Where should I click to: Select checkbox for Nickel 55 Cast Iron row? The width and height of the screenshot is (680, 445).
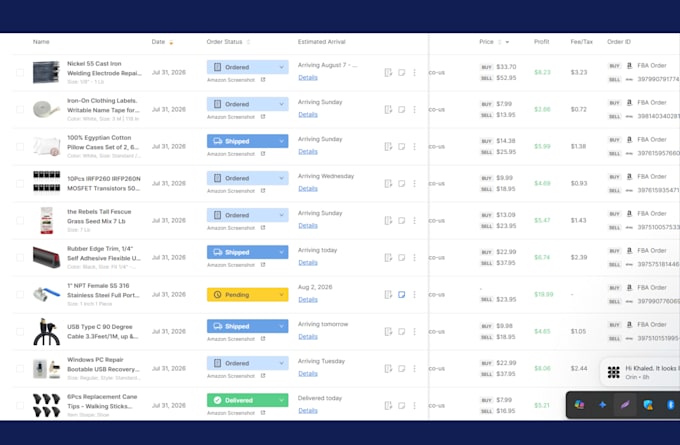pos(20,72)
